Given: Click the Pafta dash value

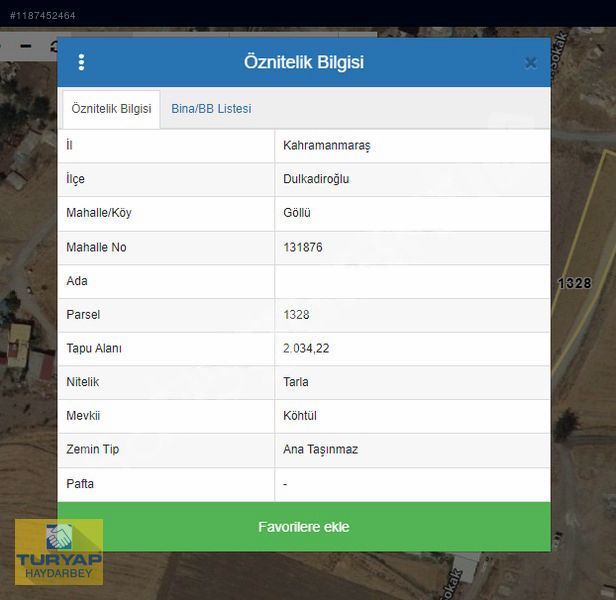Looking at the screenshot, I should point(285,484).
